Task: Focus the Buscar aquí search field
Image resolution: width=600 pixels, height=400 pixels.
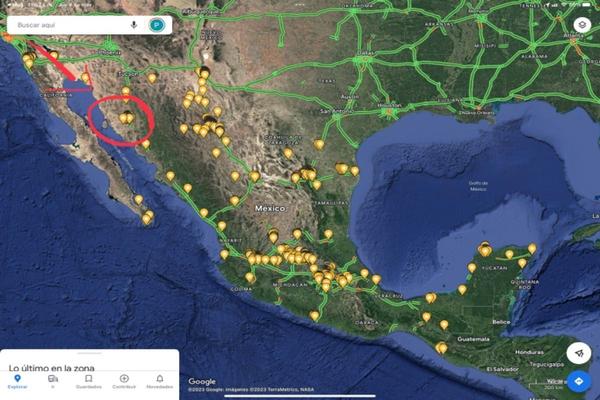Action: tap(69, 25)
